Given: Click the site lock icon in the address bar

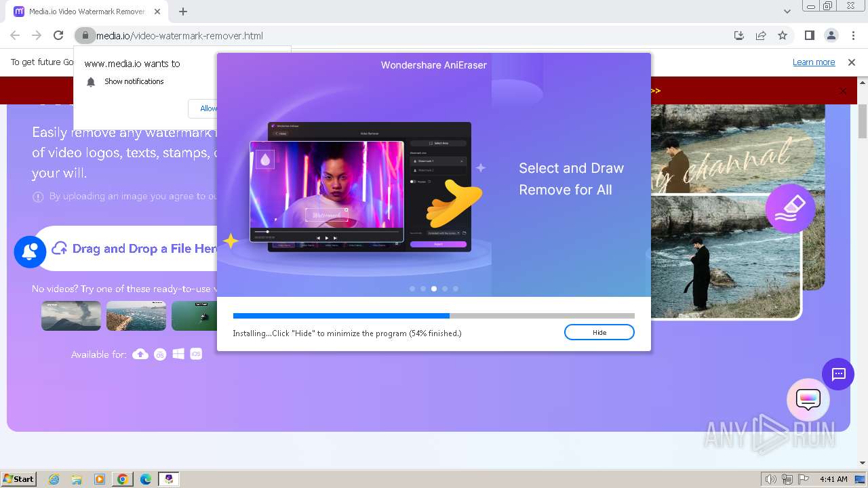Looking at the screenshot, I should point(84,35).
